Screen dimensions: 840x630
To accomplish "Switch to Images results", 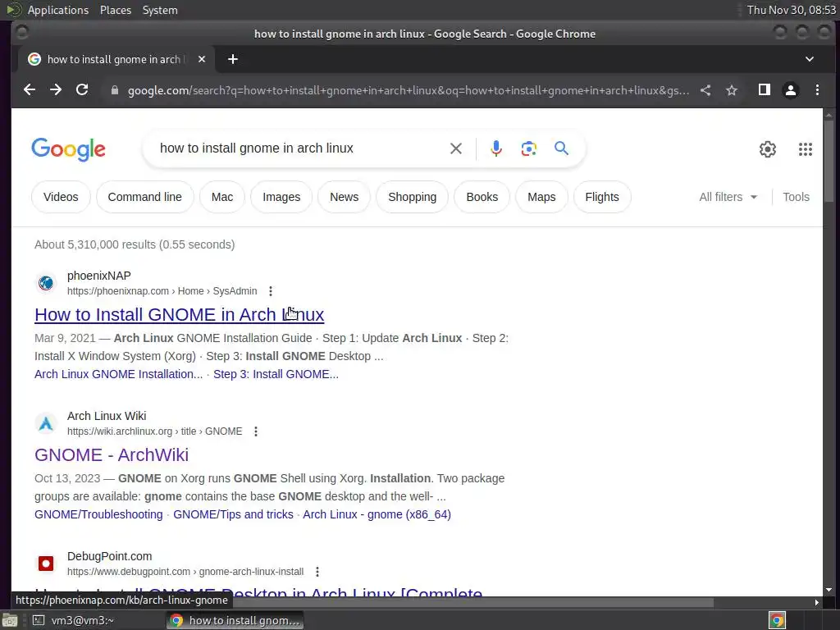I will (x=281, y=197).
